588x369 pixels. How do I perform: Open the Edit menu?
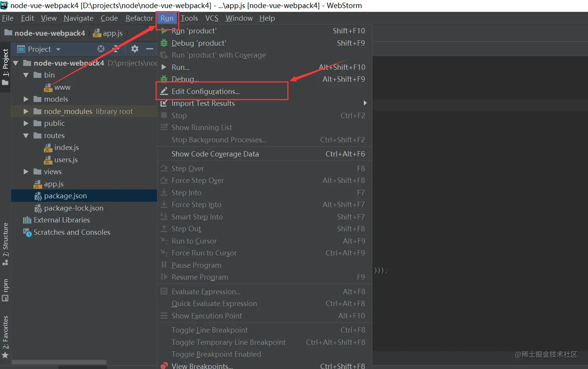[27, 18]
